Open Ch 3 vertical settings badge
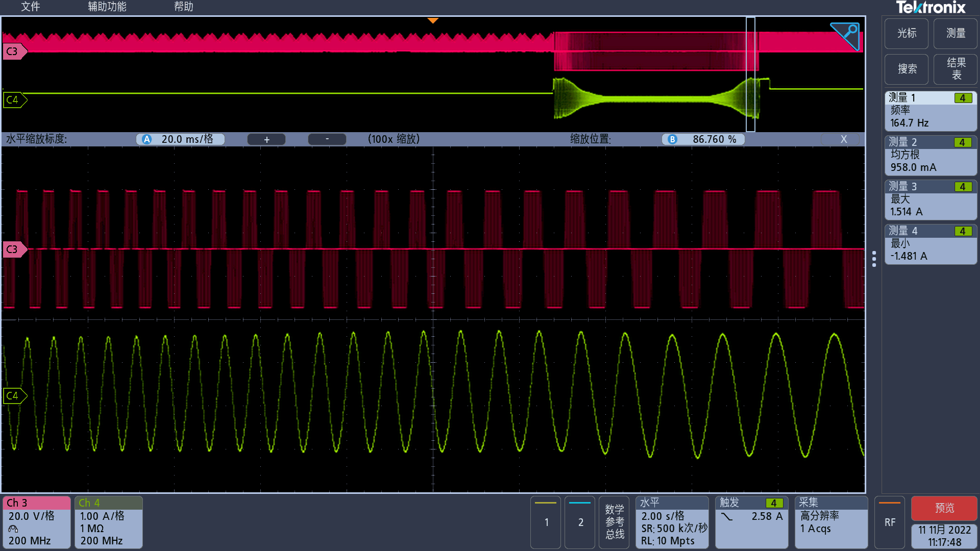The width and height of the screenshot is (980, 551). [36, 521]
